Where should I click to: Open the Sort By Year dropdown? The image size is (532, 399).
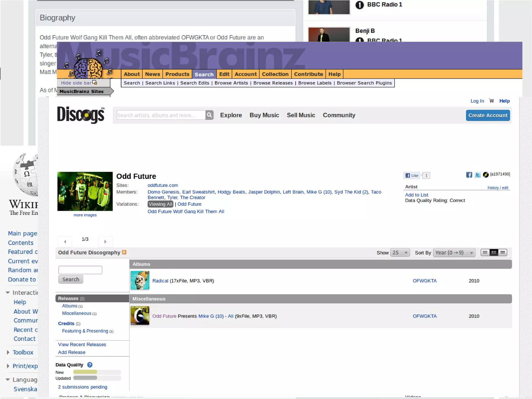pyautogui.click(x=454, y=252)
